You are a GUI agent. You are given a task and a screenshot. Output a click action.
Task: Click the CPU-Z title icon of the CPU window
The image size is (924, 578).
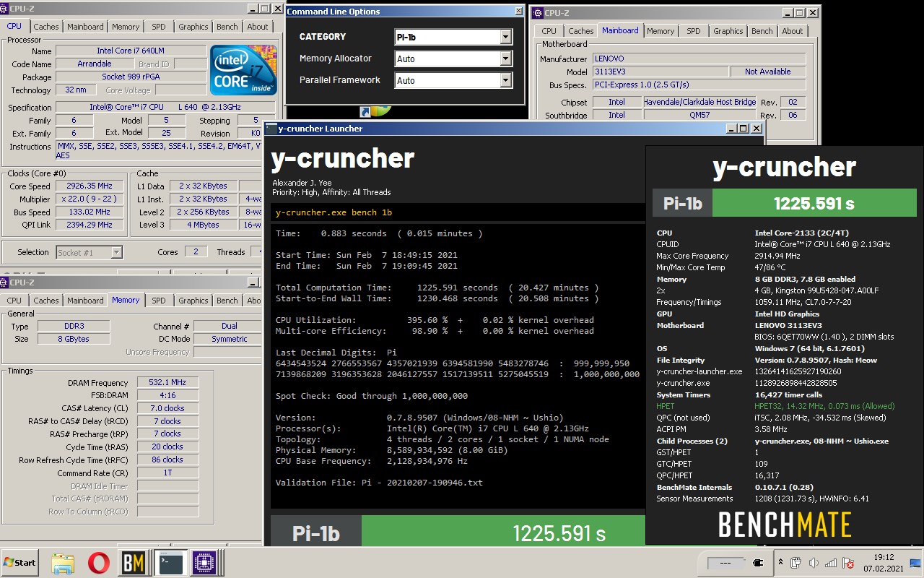pyautogui.click(x=5, y=8)
